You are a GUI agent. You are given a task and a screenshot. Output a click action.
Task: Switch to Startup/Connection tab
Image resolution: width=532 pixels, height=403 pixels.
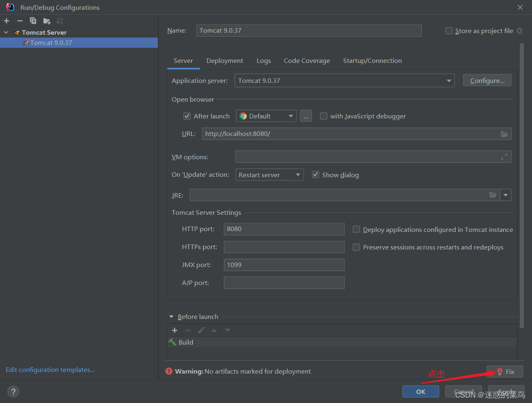372,61
